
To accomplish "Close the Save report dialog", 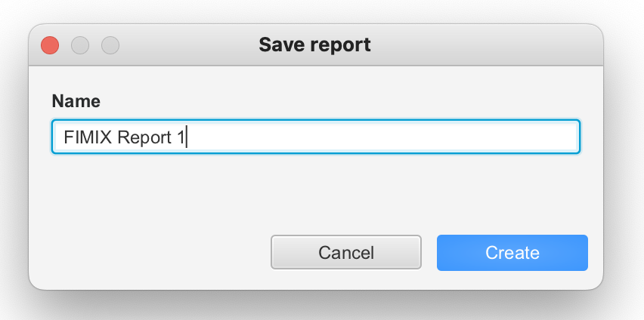I will click(x=50, y=45).
